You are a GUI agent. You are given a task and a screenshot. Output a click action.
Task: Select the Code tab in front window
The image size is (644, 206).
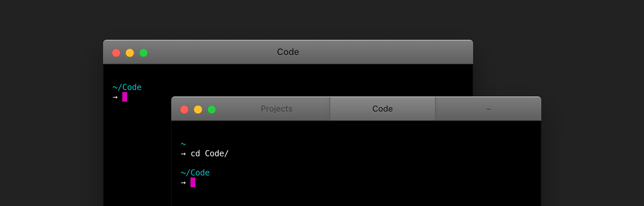point(383,109)
